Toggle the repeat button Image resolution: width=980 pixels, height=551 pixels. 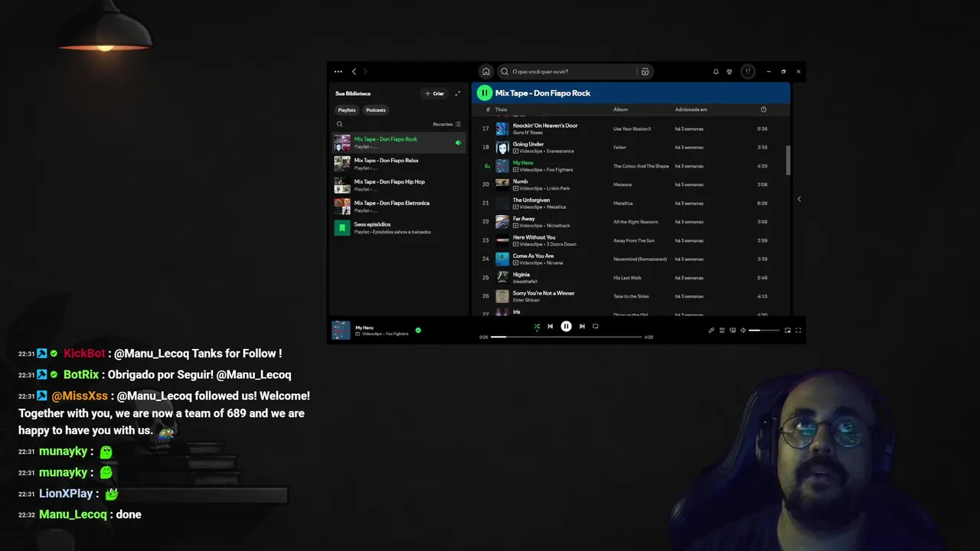[x=596, y=326]
